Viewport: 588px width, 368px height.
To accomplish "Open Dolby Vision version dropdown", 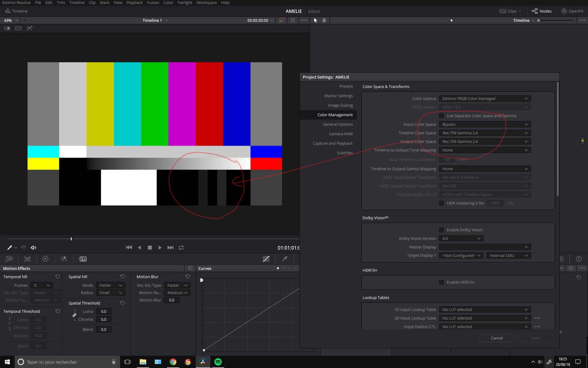I will click(461, 239).
